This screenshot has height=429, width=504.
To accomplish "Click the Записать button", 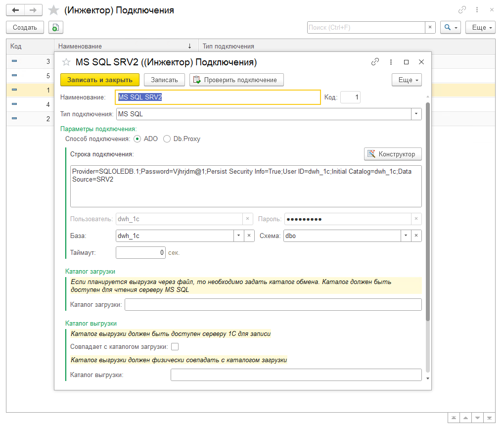I will [x=164, y=80].
